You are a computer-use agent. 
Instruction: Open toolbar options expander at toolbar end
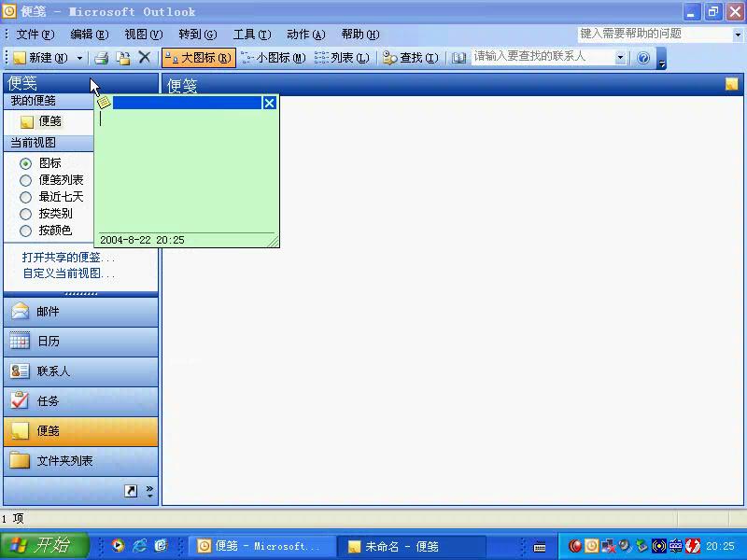click(x=661, y=58)
